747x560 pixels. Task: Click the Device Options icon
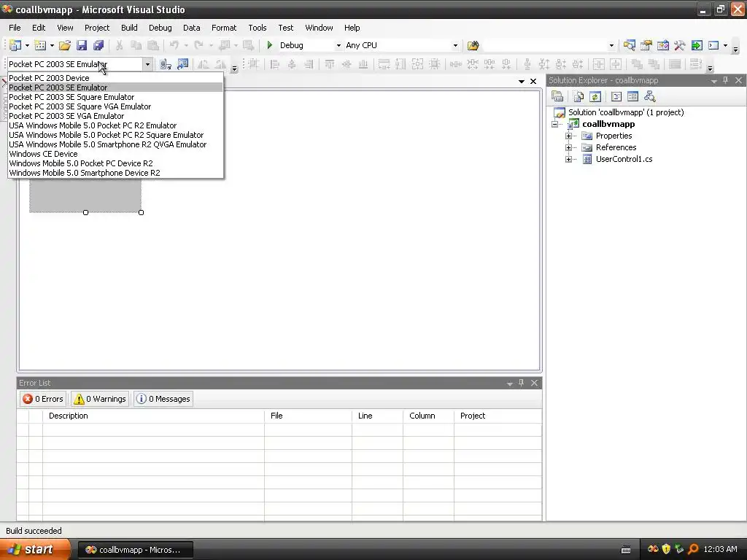pos(182,64)
